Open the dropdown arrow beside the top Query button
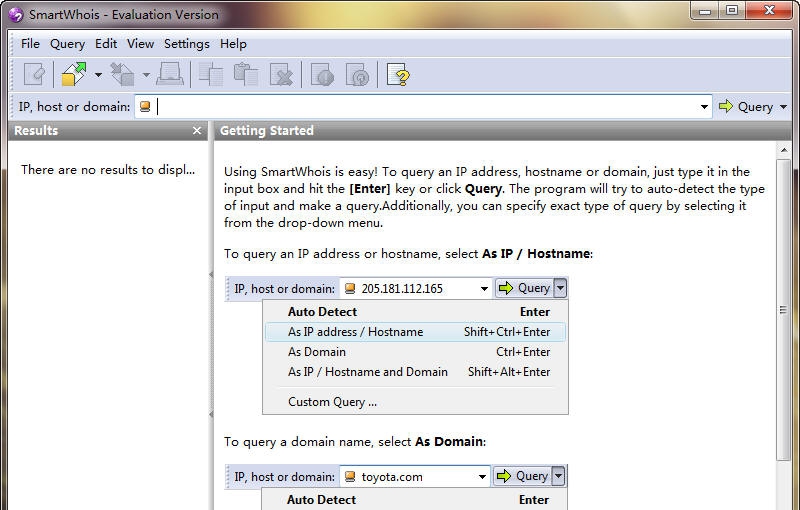Screen dimensions: 800x510 [783, 107]
